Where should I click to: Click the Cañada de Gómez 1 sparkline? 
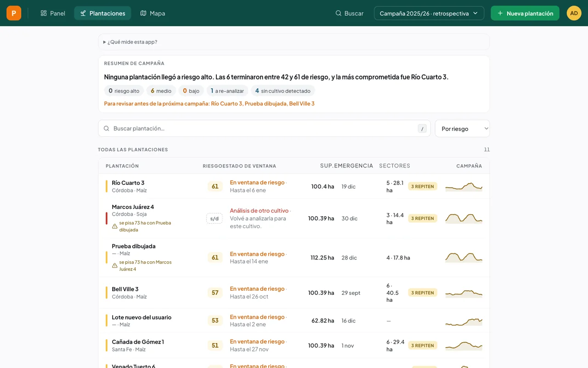[x=464, y=345]
